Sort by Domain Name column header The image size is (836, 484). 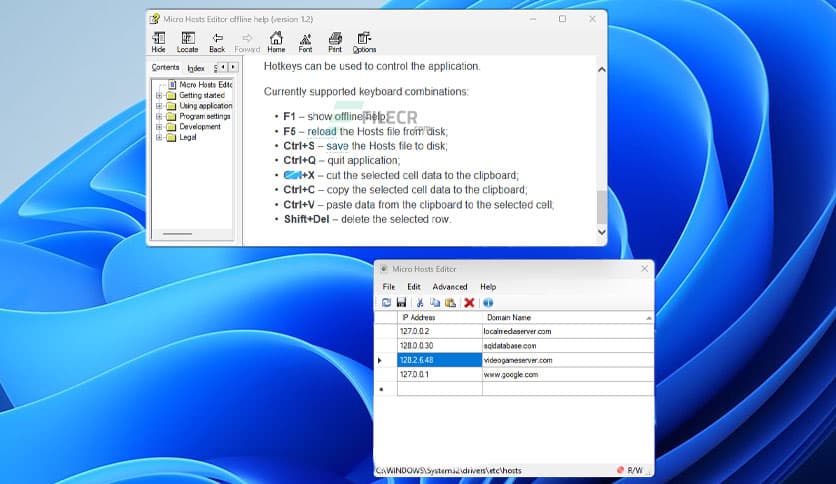click(x=568, y=318)
